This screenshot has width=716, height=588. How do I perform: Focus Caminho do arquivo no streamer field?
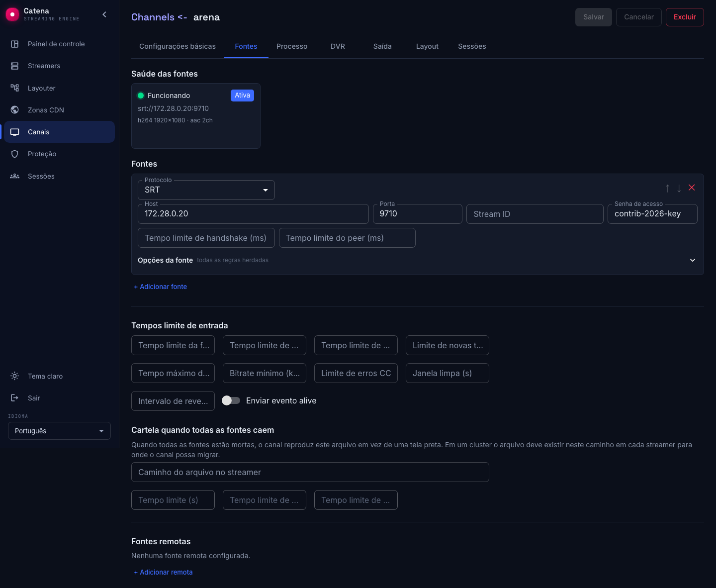310,472
